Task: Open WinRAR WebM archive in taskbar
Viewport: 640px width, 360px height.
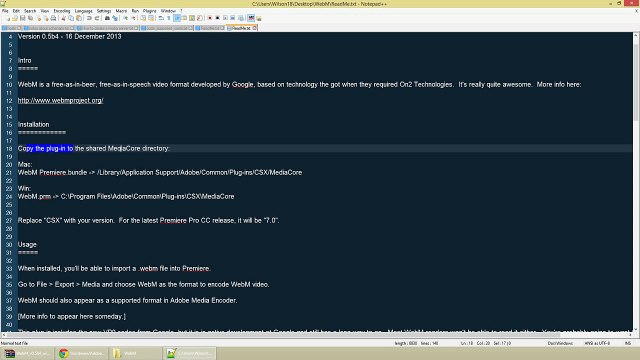Action: pos(27,353)
